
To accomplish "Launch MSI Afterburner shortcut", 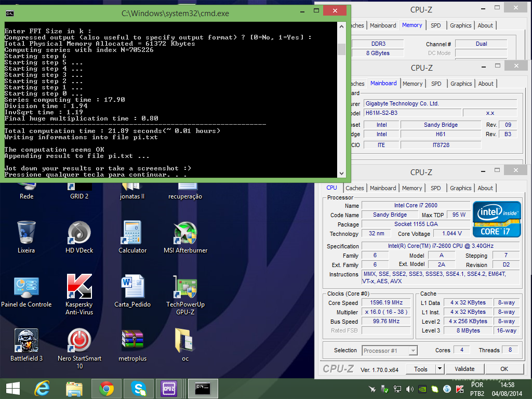I will pyautogui.click(x=185, y=237).
